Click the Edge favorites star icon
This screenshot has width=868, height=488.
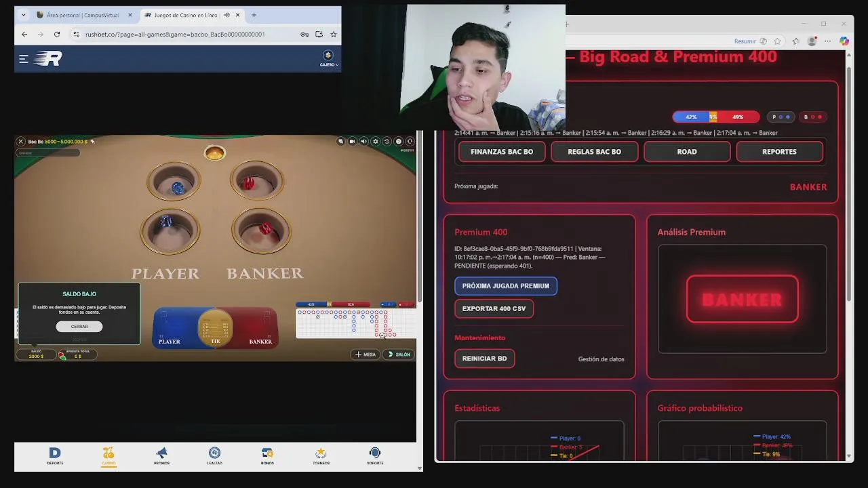(x=777, y=41)
